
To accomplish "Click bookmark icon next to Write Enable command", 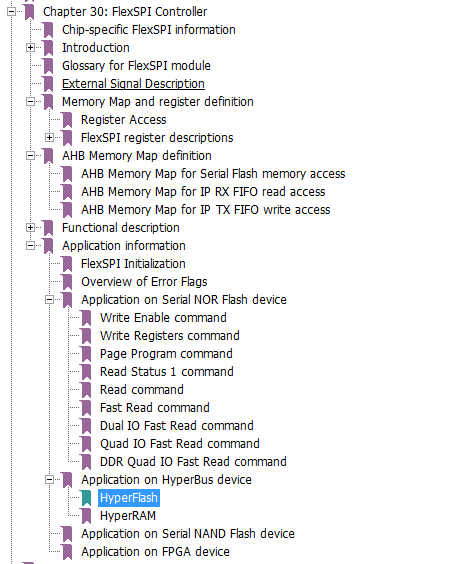I will coord(86,318).
